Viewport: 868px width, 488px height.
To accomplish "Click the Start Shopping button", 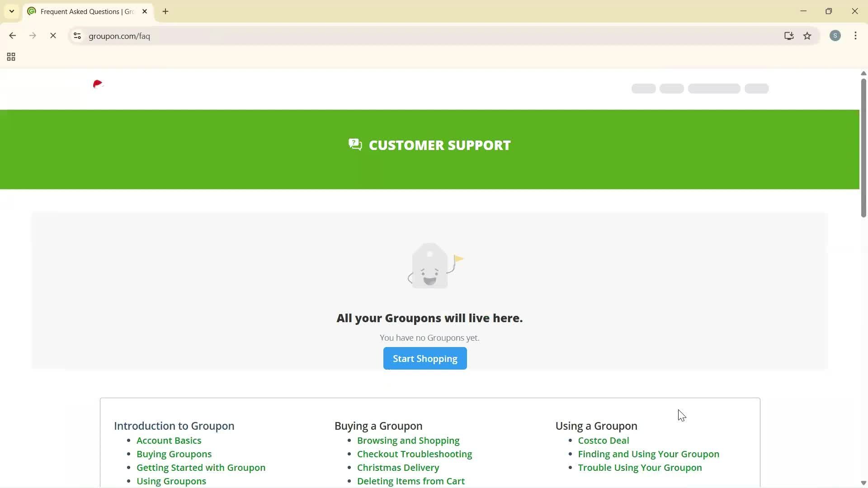I will 425,358.
